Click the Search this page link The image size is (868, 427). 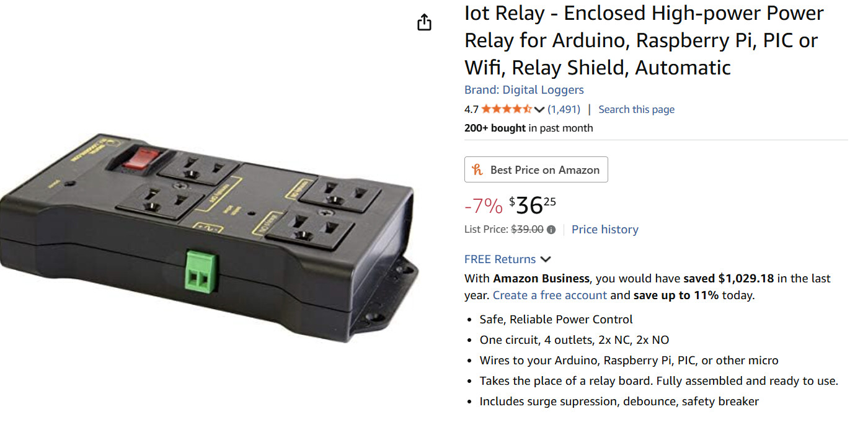[636, 110]
